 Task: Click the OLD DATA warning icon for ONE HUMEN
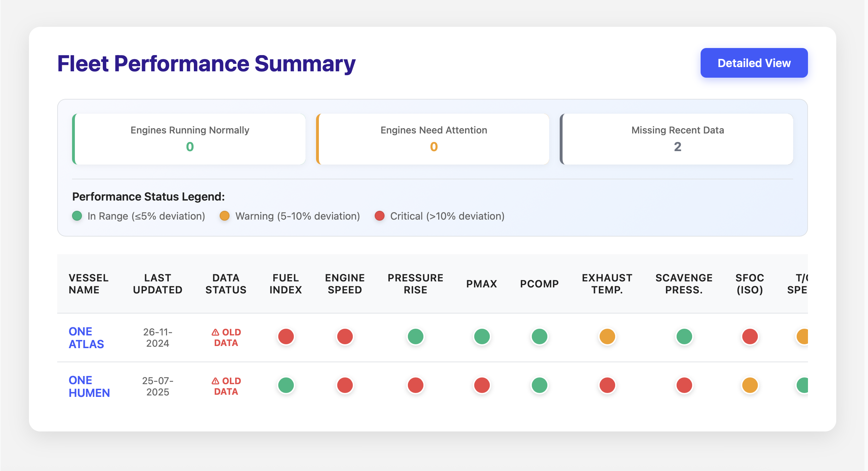[215, 381]
